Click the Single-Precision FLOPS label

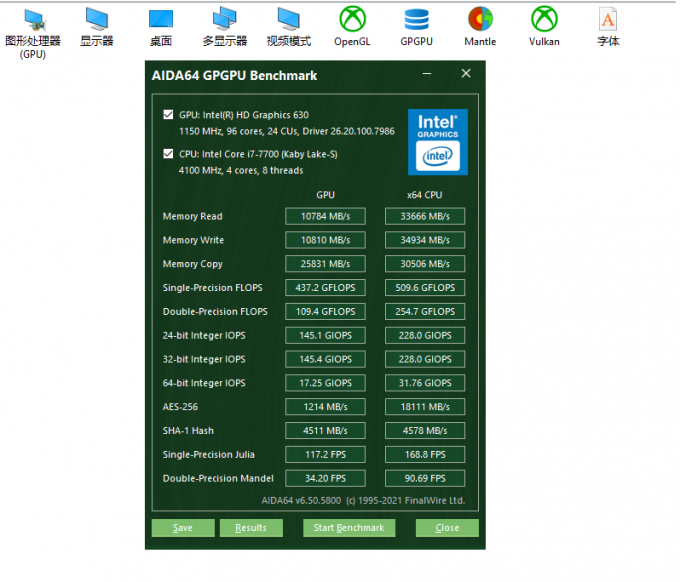coord(212,288)
